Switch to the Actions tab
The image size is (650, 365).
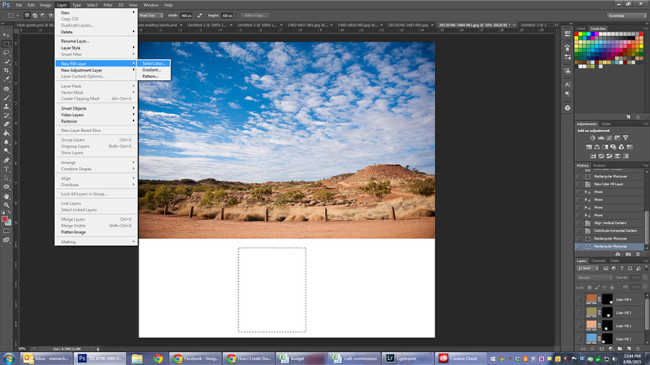pos(599,165)
